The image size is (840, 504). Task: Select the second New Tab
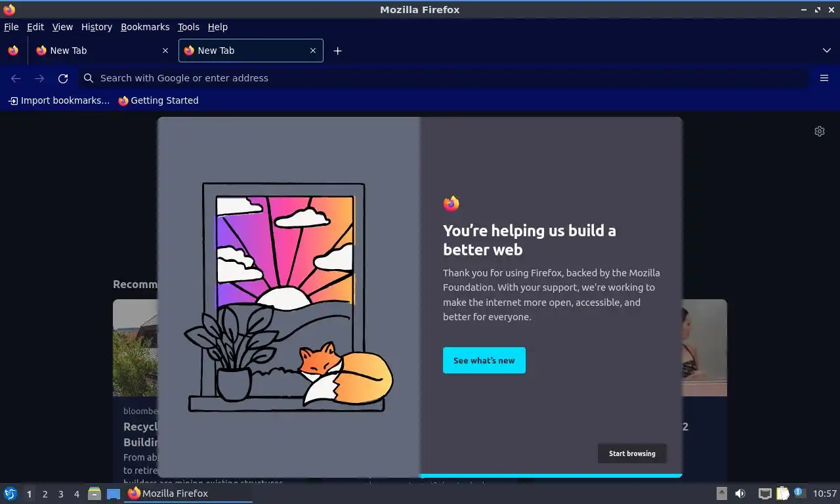tap(251, 51)
